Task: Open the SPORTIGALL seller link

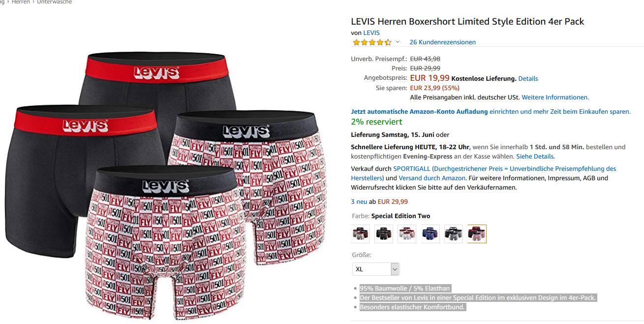Action: (411, 169)
